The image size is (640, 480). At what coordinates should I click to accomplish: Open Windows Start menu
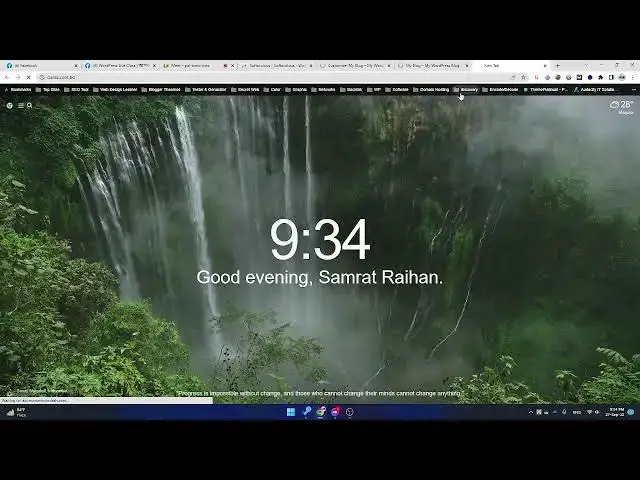click(x=291, y=412)
